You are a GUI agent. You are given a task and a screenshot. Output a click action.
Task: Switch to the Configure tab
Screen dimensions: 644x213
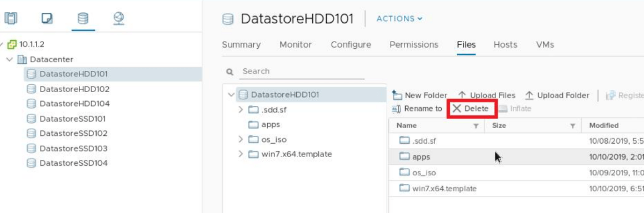coord(351,44)
